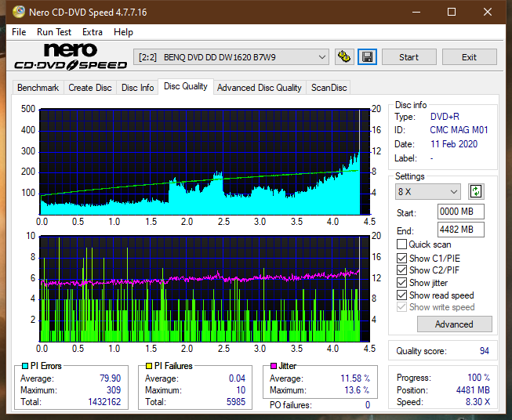Uncheck Show C2/PIF option

401,270
